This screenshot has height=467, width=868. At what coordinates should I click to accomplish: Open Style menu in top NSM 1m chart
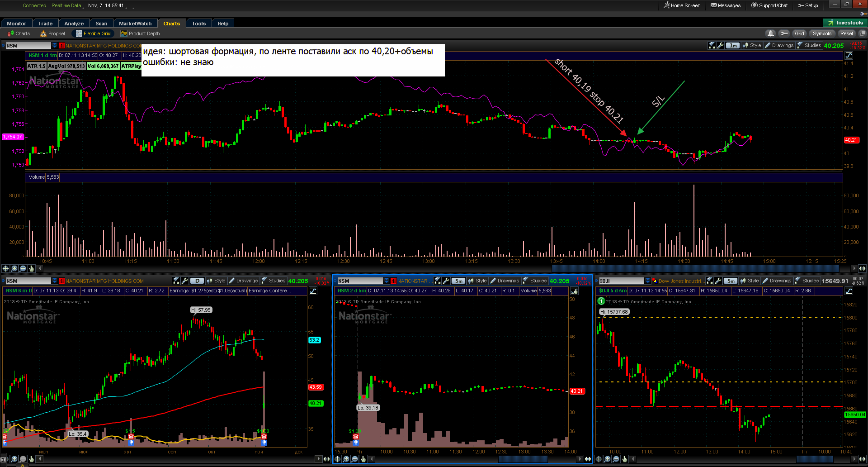752,46
